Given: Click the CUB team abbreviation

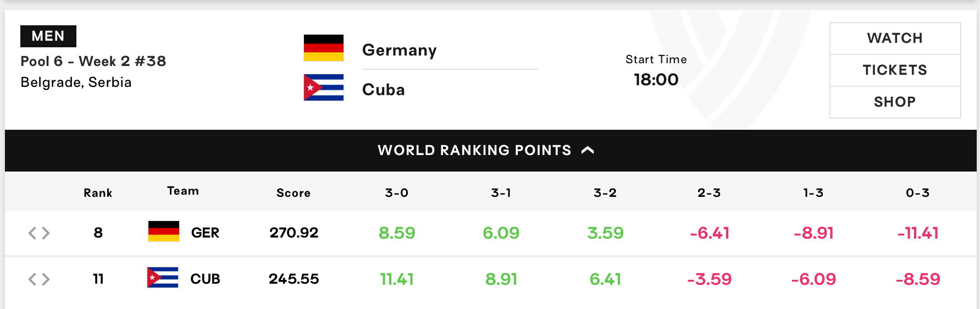Looking at the screenshot, I should tap(205, 279).
